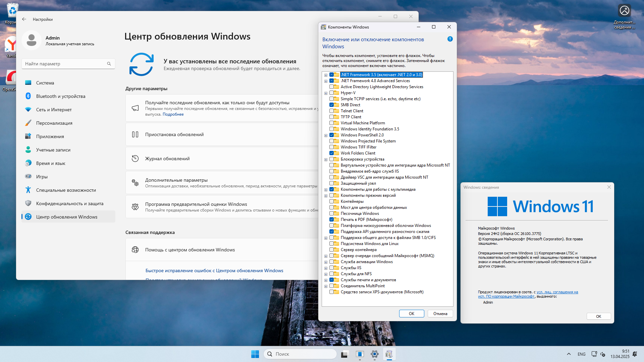The height and width of the screenshot is (362, 644).
Task: Check the Hyper-V checkbox
Action: coord(331,93)
